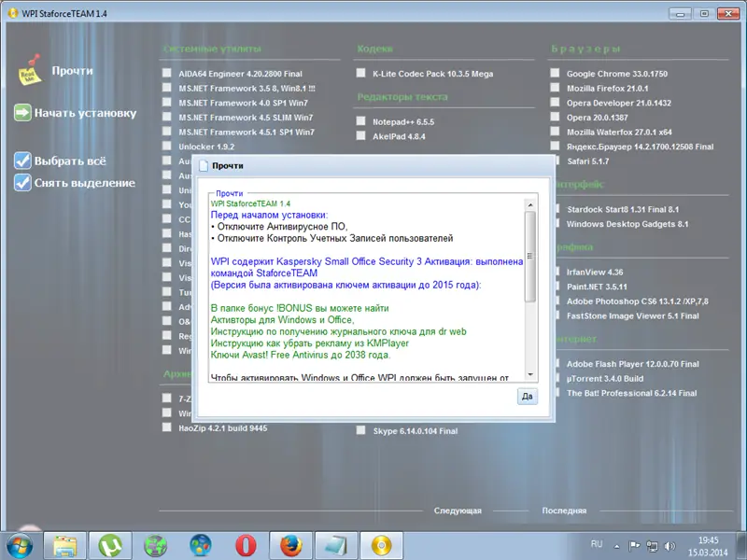747x560 pixels.
Task: Select Stardock Start8 1.31 Final 8.1 entry
Action: pyautogui.click(x=623, y=209)
